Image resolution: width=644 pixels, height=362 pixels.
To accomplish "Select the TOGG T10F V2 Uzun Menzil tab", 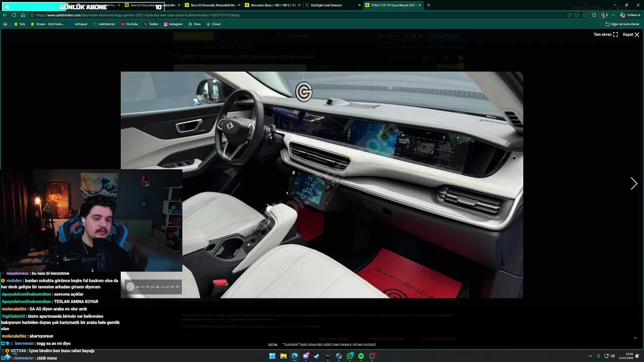I will point(393,5).
